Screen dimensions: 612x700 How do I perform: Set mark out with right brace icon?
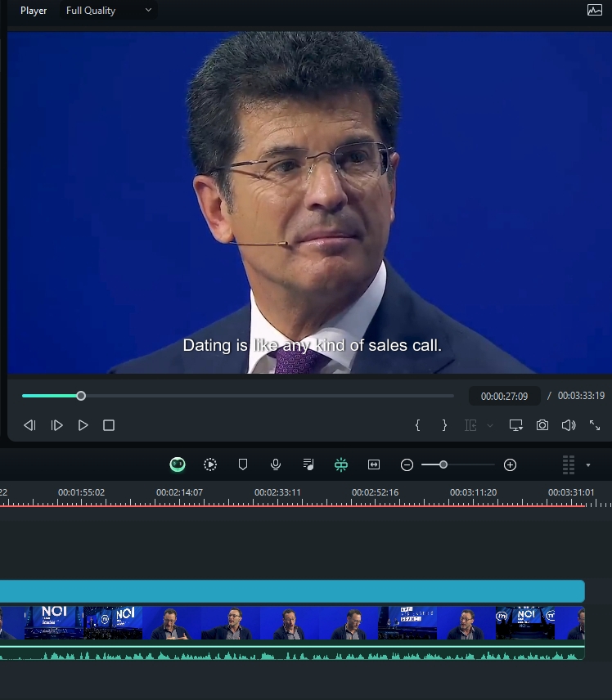click(444, 425)
